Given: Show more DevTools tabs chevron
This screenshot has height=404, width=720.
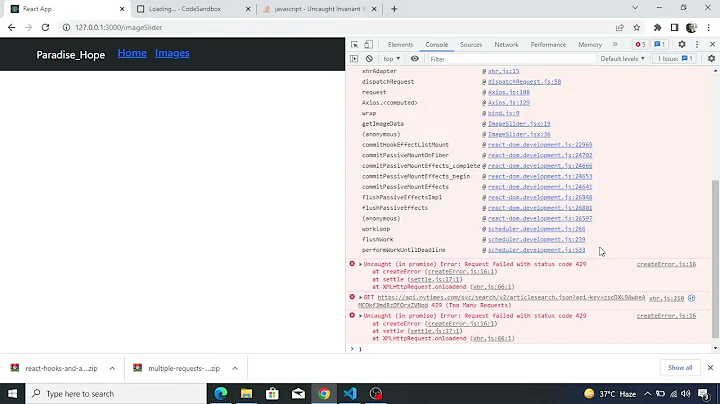Looking at the screenshot, I should click(615, 45).
